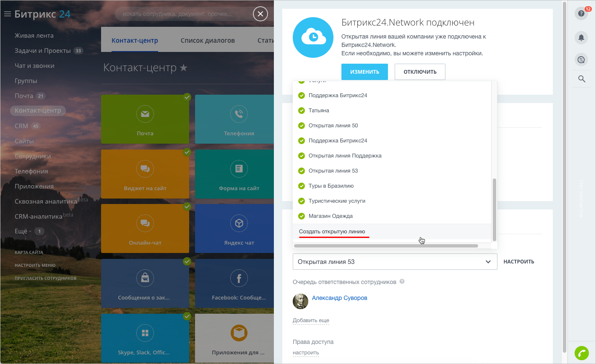Image resolution: width=596 pixels, height=364 pixels.
Task: Click the dropdown list vertical scrollbar
Action: click(x=494, y=209)
